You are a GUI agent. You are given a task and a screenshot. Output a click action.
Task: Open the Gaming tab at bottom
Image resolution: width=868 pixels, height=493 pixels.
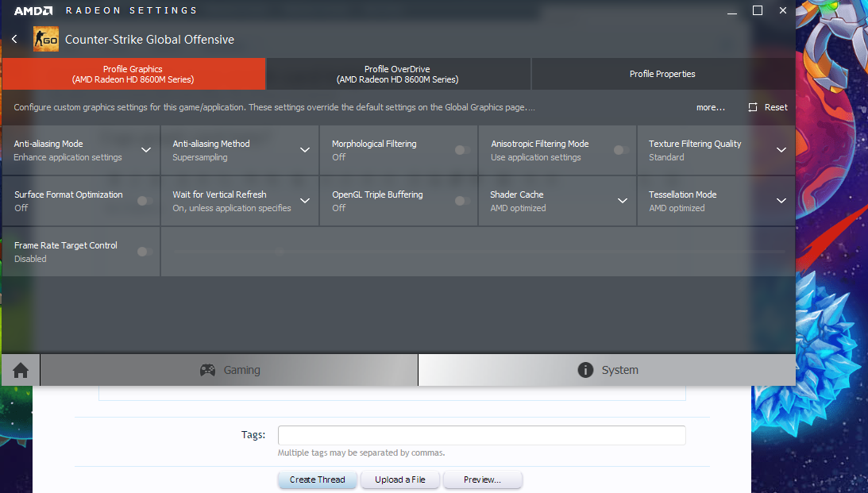click(x=230, y=370)
